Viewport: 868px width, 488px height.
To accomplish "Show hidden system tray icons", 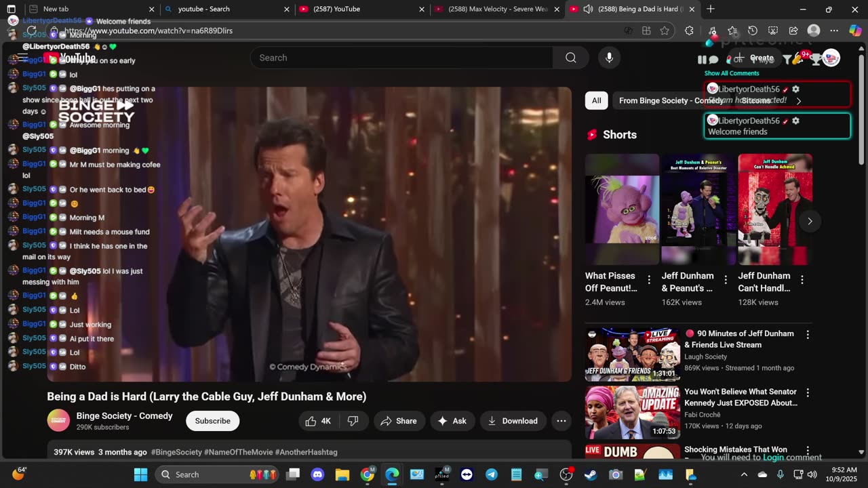I will coord(744,474).
